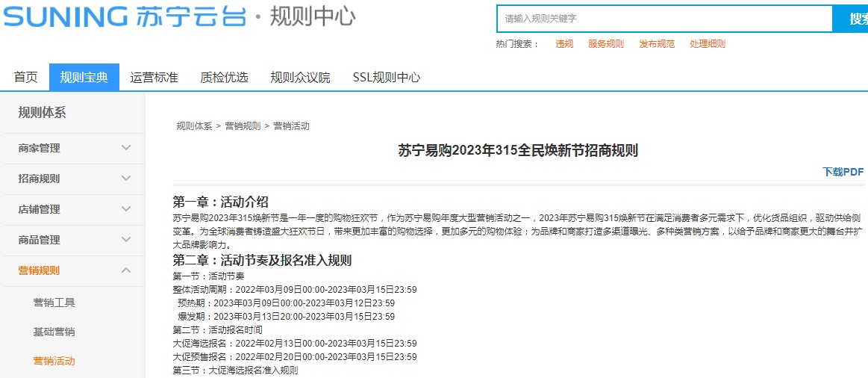This screenshot has height=378, width=868.
Task: Switch to 运营标准 tab
Action: pyautogui.click(x=154, y=77)
